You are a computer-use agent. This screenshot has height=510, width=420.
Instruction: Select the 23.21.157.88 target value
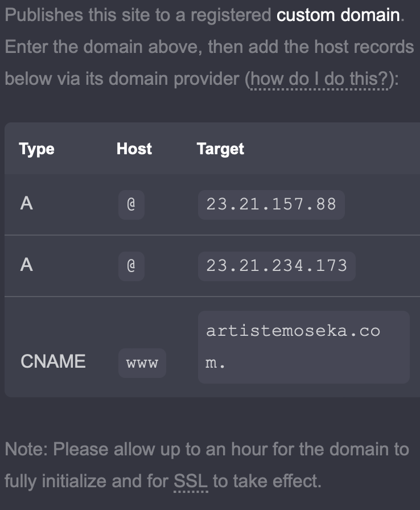271,204
